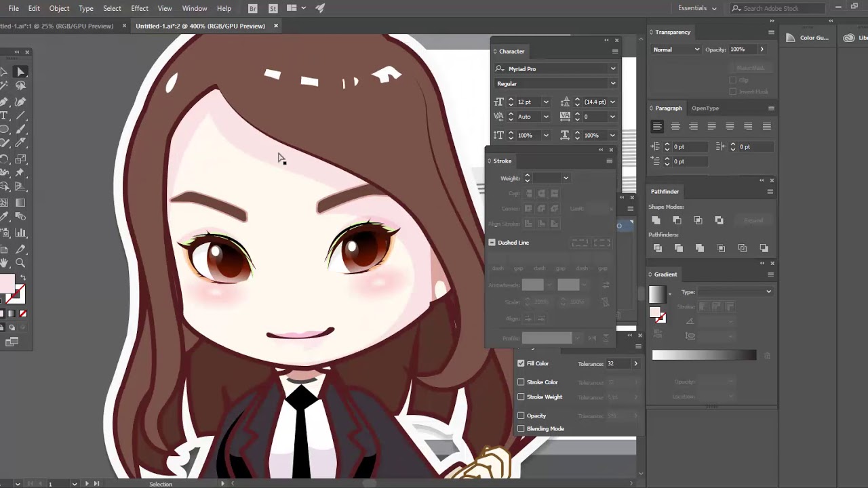Image resolution: width=868 pixels, height=488 pixels.
Task: Click the pink Fill color swatch
Action: pyautogui.click(x=6, y=284)
